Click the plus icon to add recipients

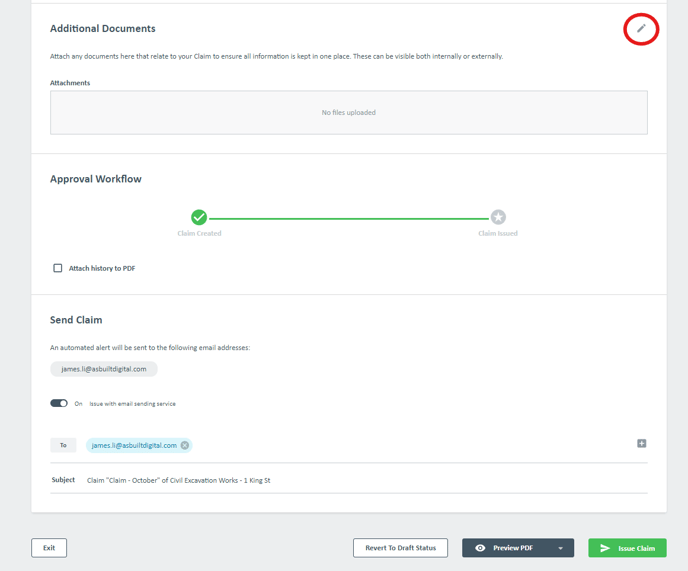coord(641,443)
